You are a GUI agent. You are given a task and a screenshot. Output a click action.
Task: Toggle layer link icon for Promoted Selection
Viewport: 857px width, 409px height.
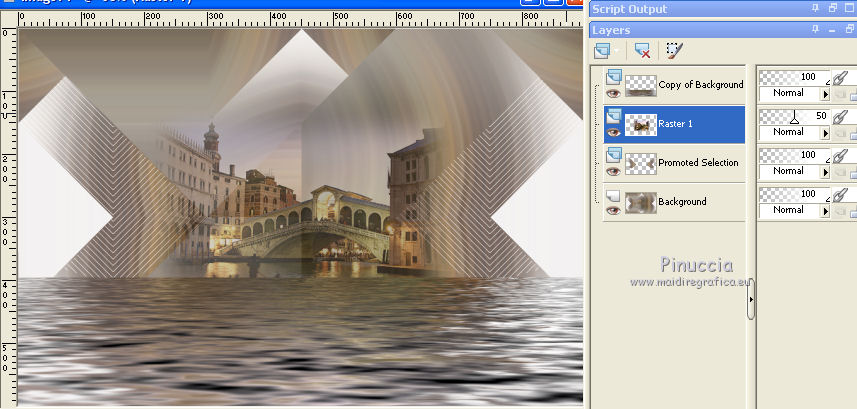tap(840, 155)
